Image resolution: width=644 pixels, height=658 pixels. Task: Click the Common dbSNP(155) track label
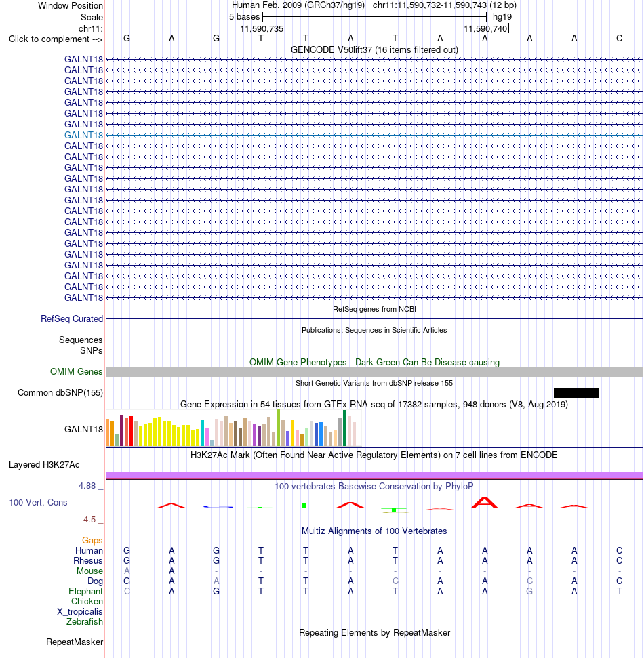point(60,393)
